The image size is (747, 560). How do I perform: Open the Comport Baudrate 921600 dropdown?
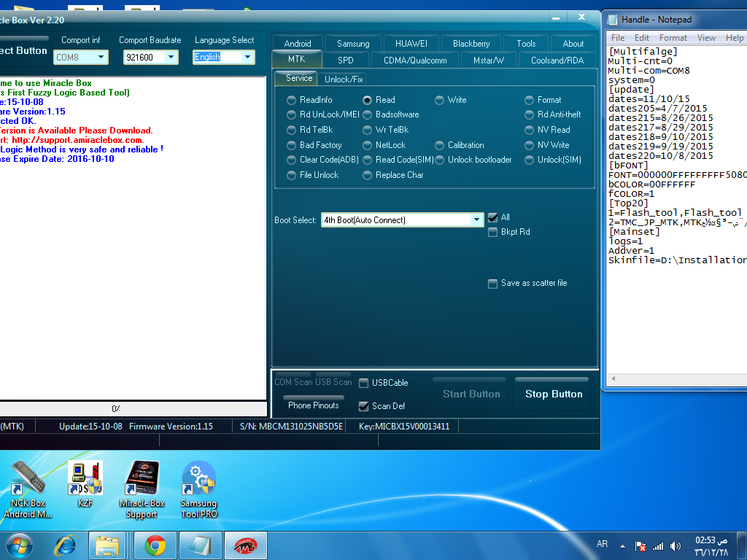171,57
